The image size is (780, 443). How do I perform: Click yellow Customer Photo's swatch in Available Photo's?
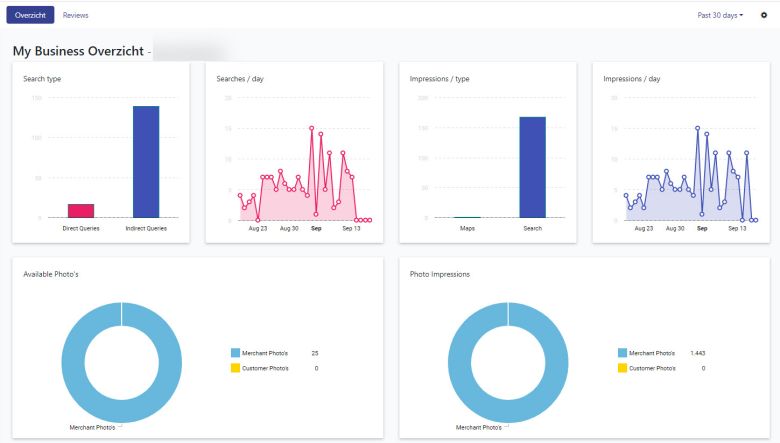(x=236, y=368)
